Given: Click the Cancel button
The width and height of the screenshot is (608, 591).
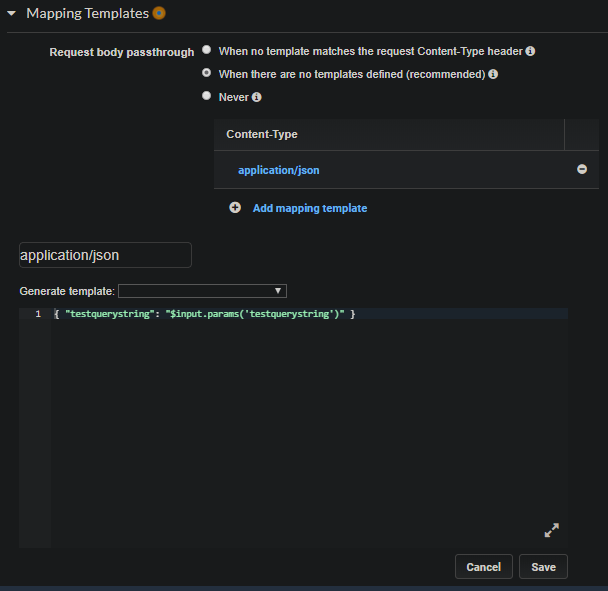Looking at the screenshot, I should (484, 567).
